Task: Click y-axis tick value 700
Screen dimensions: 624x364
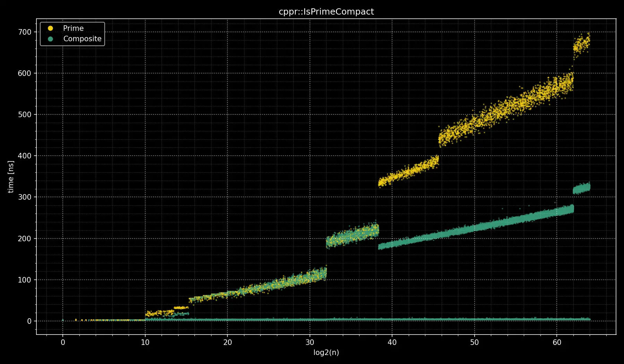Action: (25, 32)
